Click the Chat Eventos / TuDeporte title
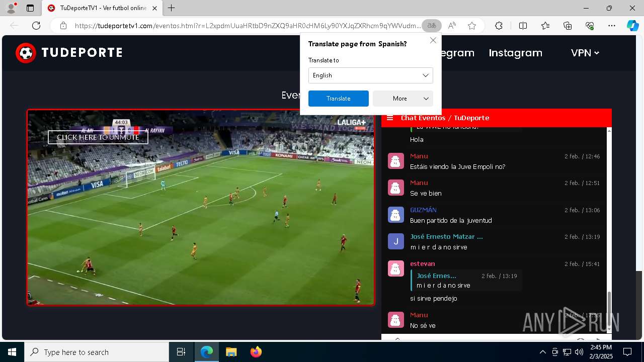The image size is (644, 362). (x=445, y=118)
